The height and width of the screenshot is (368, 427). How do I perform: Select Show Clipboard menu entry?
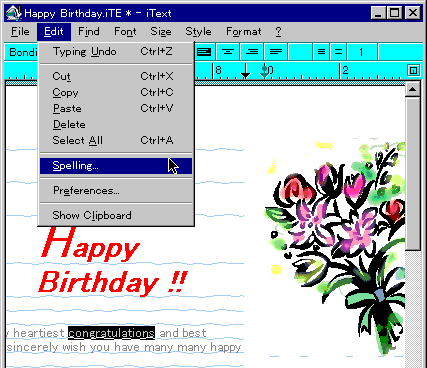(116, 215)
